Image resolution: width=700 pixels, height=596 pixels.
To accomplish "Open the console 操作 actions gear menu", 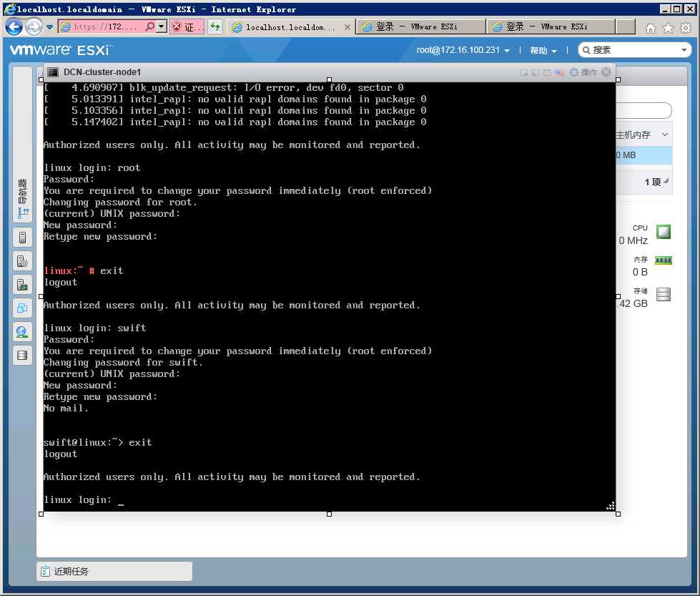I will (x=583, y=72).
